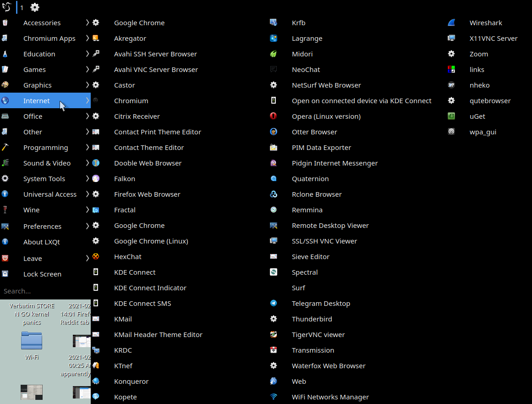Open the Sound & Video category
532x404 pixels.
click(x=47, y=163)
